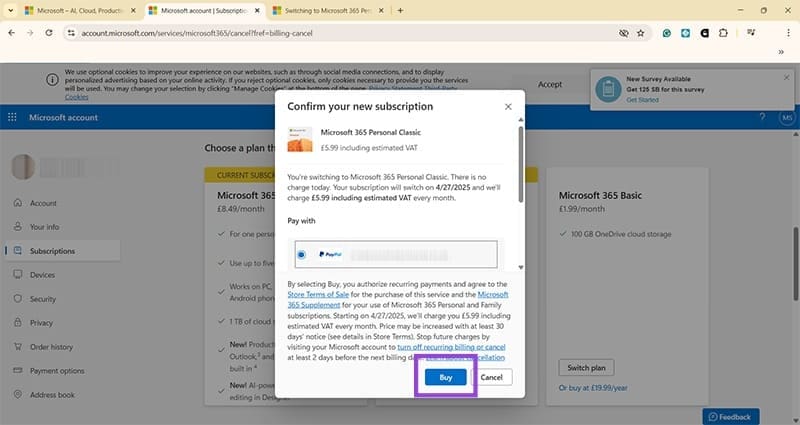Open a new browser tab
800x425 pixels.
click(400, 10)
